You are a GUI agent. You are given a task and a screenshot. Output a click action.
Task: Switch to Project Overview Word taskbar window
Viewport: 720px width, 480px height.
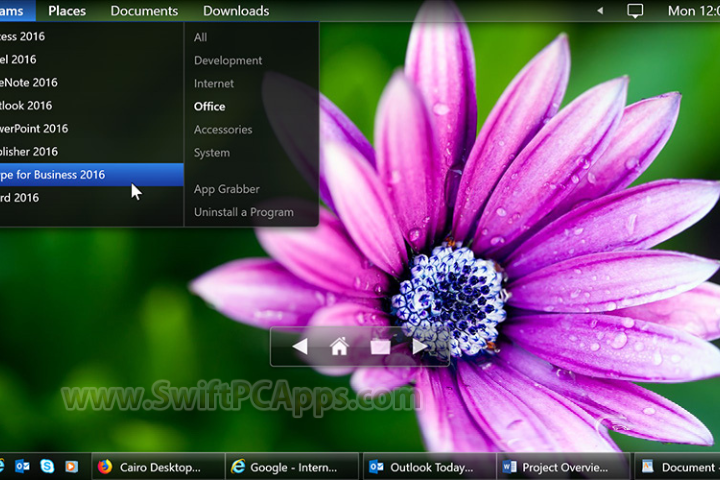[x=563, y=467]
